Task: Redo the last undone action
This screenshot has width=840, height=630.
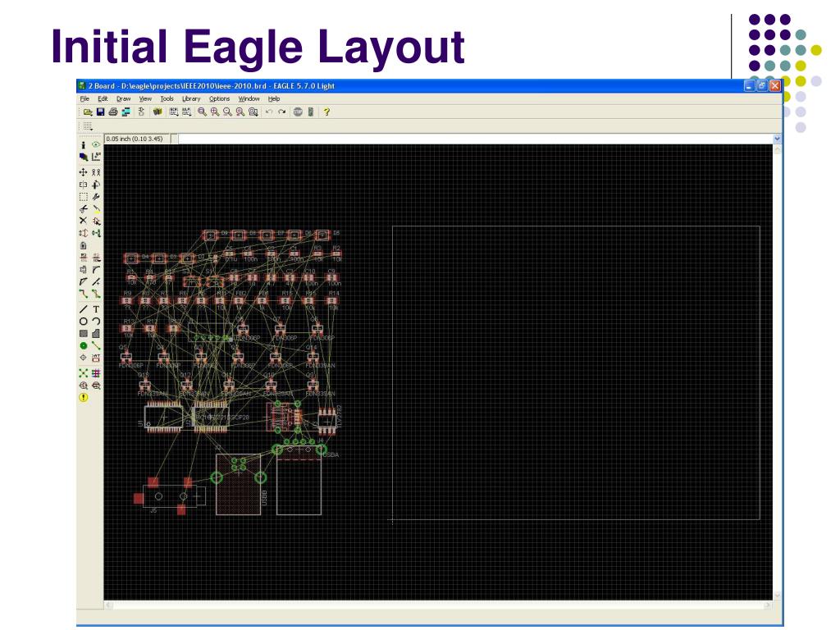Action: coord(282,112)
